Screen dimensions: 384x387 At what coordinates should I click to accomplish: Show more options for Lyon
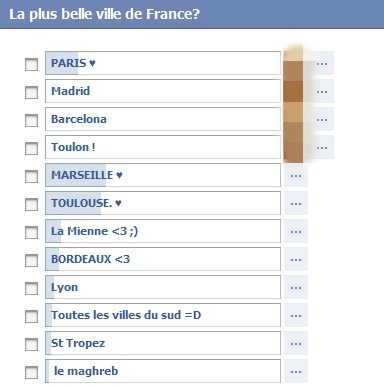click(296, 287)
